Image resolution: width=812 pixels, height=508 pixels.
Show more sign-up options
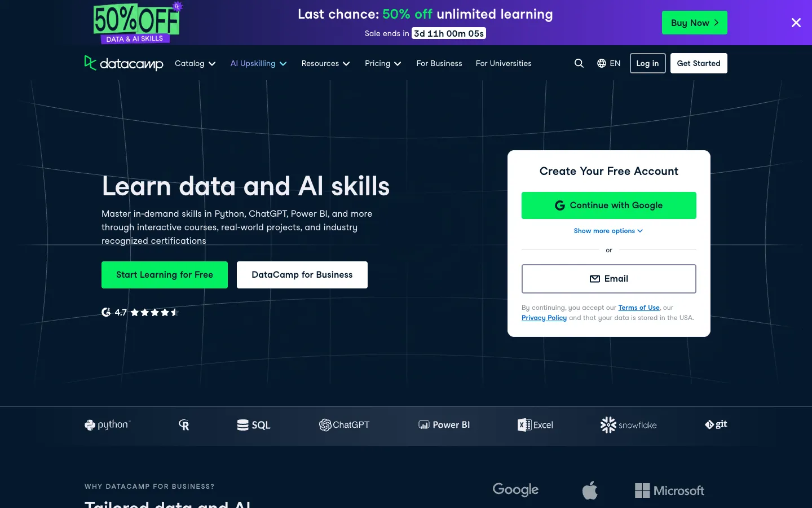[608, 231]
